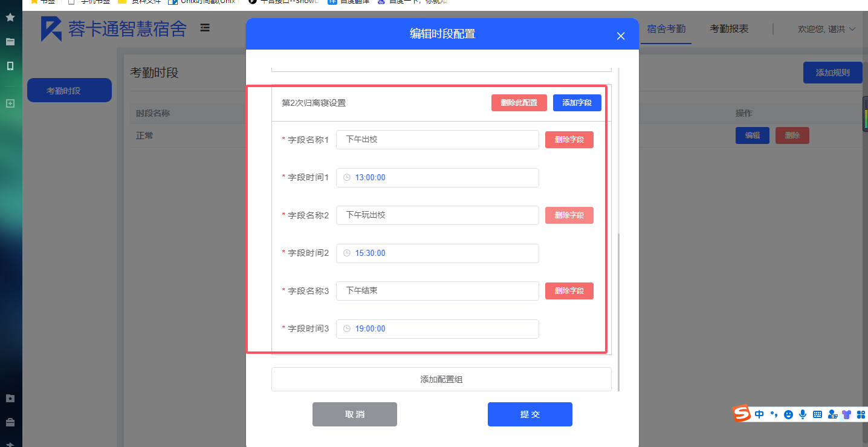Image resolution: width=868 pixels, height=447 pixels.
Task: Close the edit time period dialog
Action: [620, 36]
